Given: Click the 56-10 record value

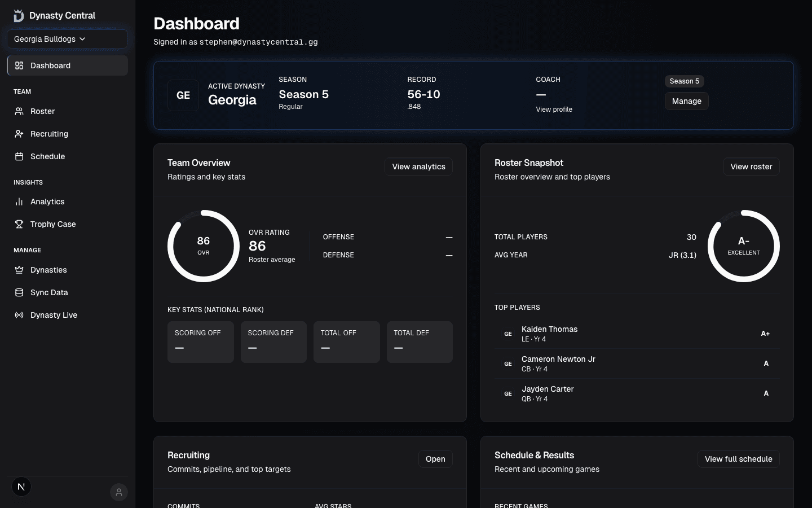Looking at the screenshot, I should 423,94.
